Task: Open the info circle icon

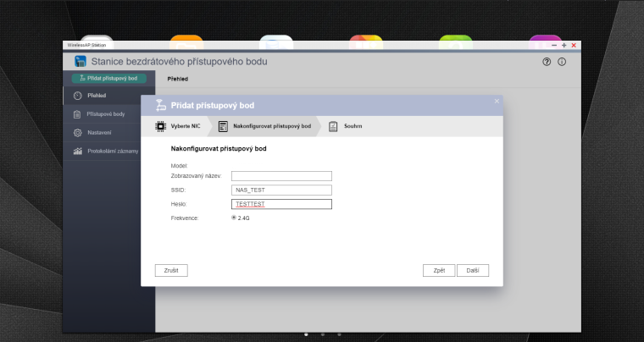Action: click(562, 62)
